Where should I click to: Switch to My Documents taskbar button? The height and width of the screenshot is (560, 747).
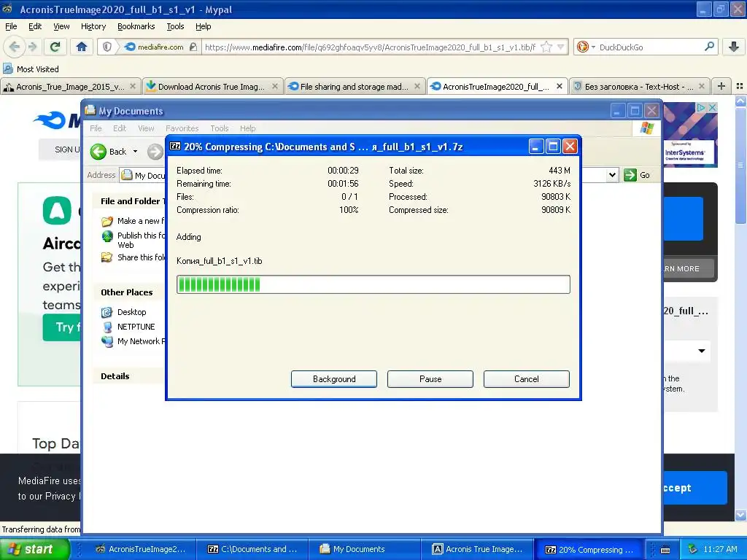[x=365, y=549]
